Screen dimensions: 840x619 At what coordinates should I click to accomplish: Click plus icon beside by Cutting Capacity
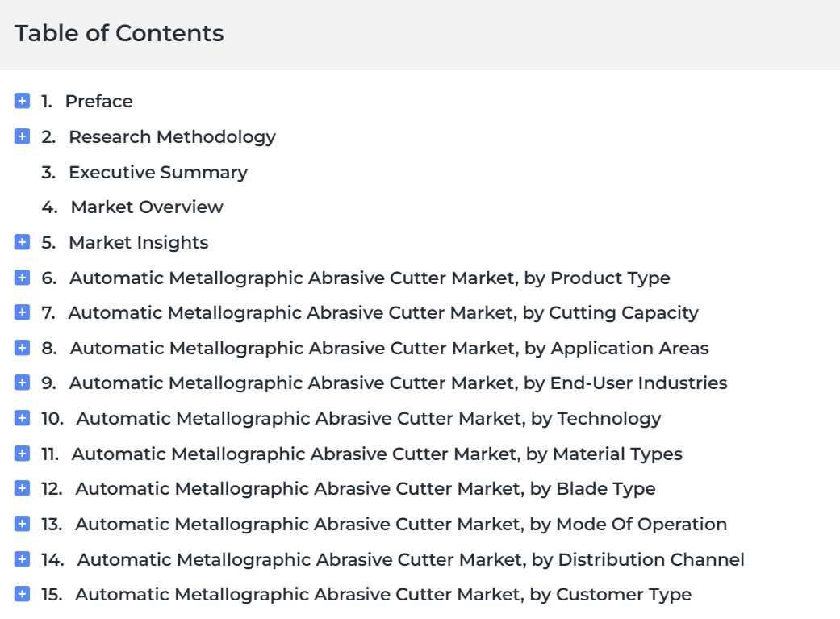[x=22, y=312]
